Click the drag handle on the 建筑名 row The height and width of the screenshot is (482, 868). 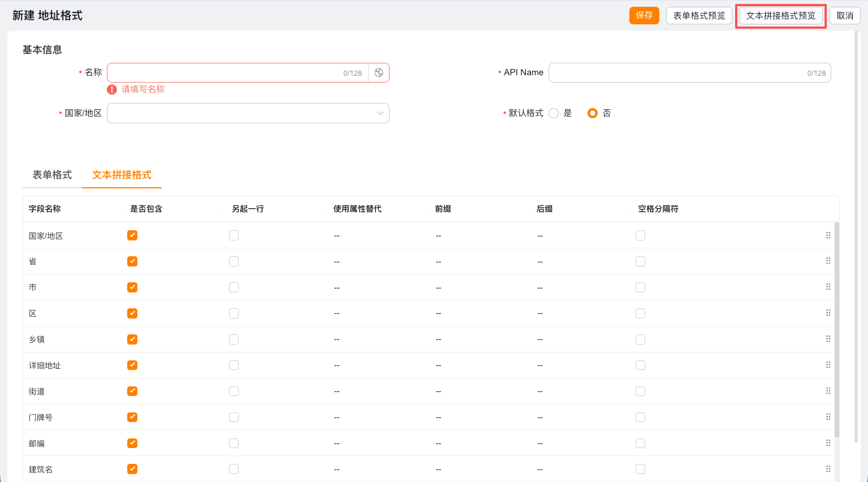pos(828,470)
